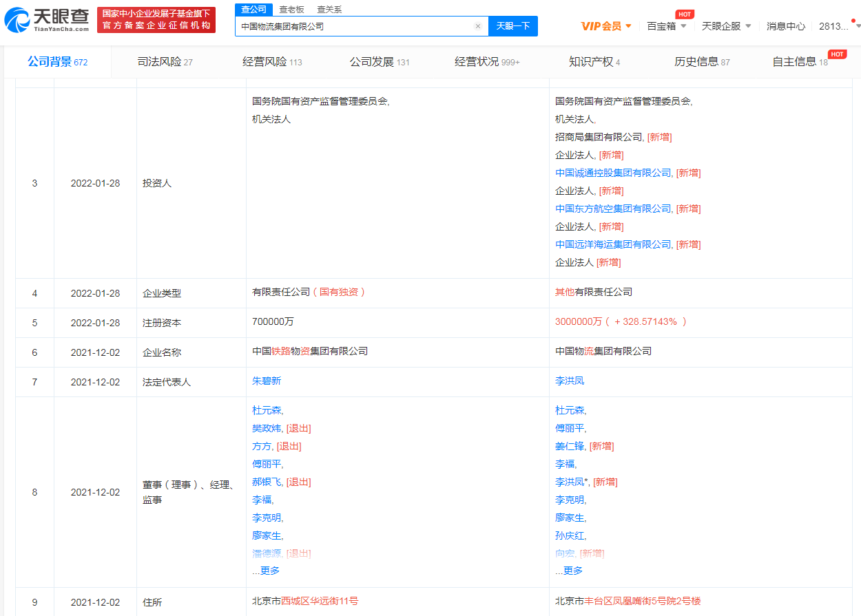This screenshot has width=861, height=616.
Task: Click the 天眼一下 search button
Action: click(513, 26)
